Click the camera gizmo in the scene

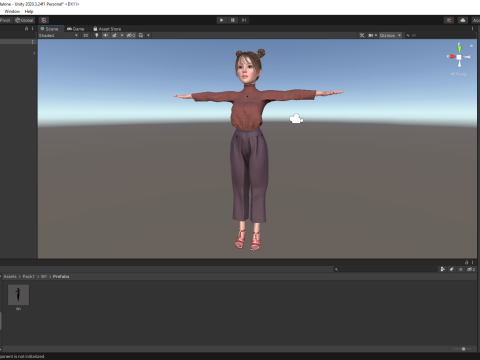[x=296, y=119]
